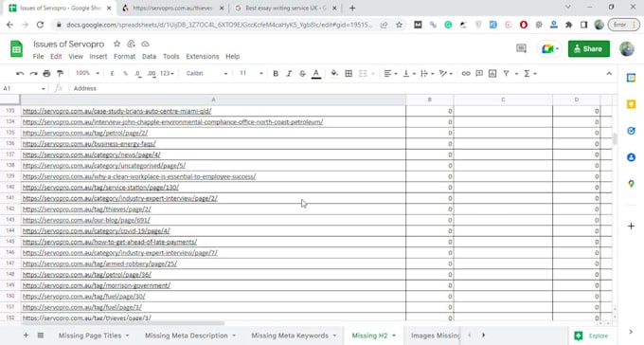Insert a chart
Image resolution: width=644 pixels, height=345 pixels.
tap(492, 74)
